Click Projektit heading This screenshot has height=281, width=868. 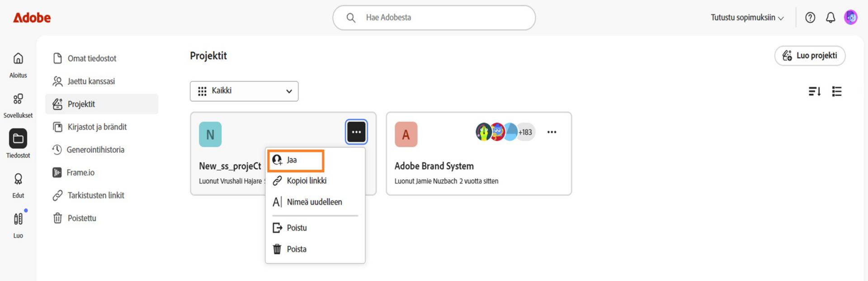[208, 56]
